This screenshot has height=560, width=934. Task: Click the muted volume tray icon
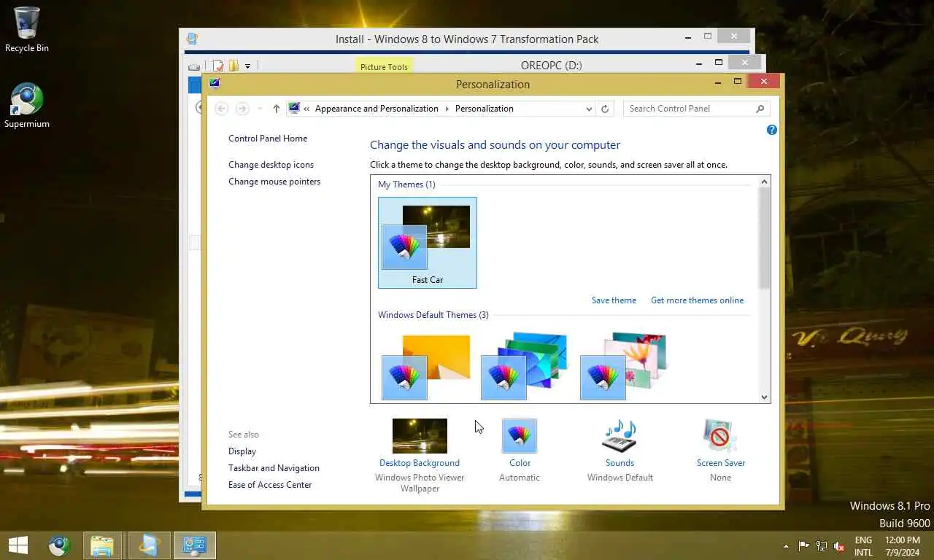[x=839, y=545]
